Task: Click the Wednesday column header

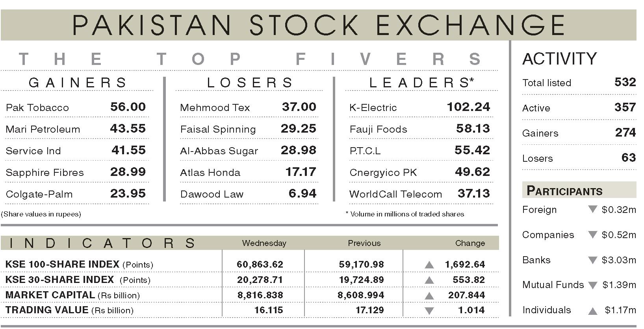Action: 264,243
